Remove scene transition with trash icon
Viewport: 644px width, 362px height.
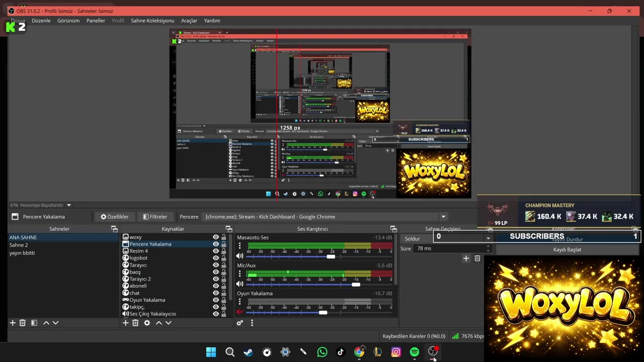coord(477,258)
